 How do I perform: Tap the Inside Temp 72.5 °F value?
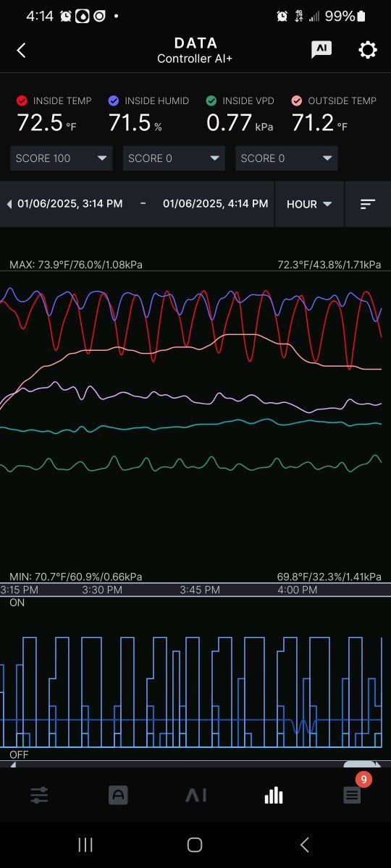coord(46,123)
